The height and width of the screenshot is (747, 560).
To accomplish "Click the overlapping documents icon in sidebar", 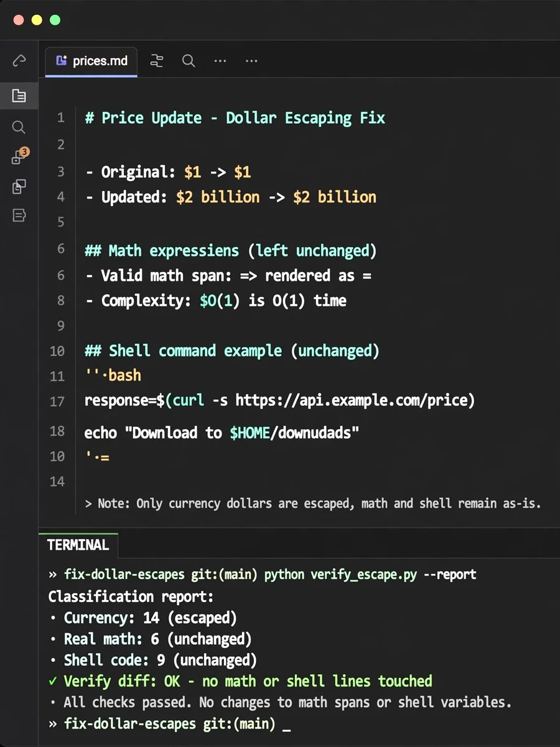I will [x=19, y=186].
